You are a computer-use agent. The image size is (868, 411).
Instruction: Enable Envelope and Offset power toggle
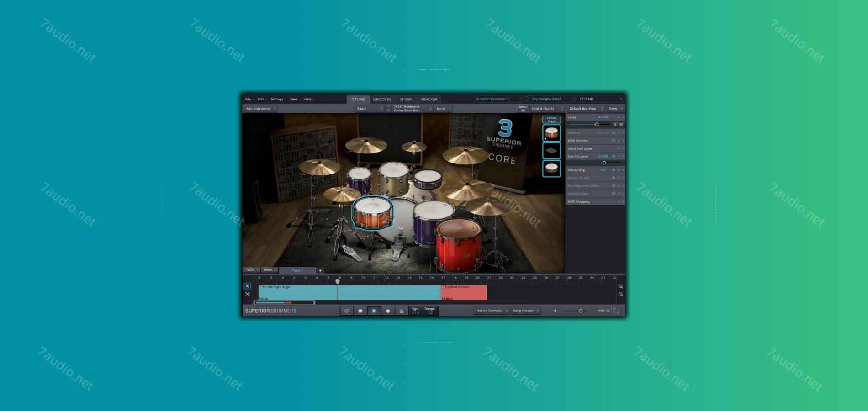pos(614,186)
